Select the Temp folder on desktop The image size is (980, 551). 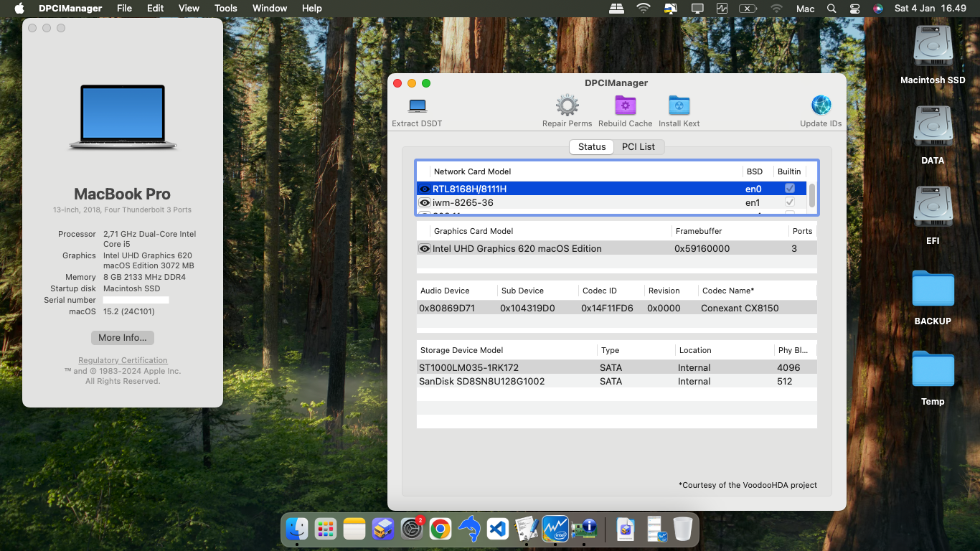[x=933, y=378]
